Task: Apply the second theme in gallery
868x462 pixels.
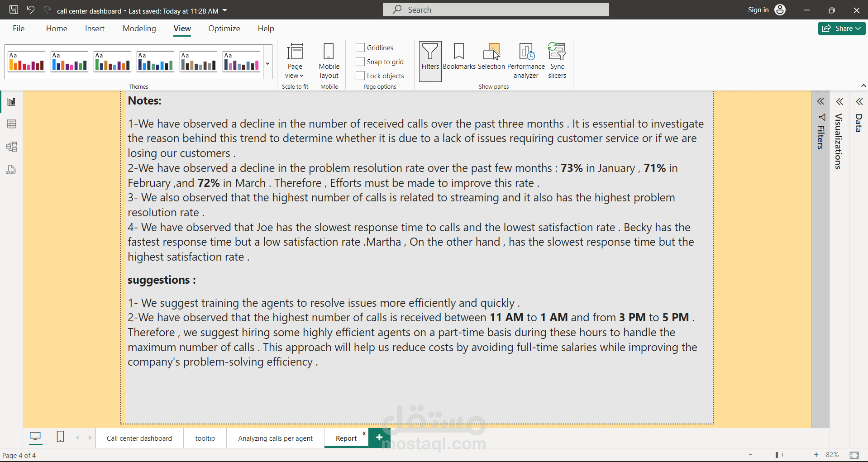Action: pyautogui.click(x=70, y=62)
